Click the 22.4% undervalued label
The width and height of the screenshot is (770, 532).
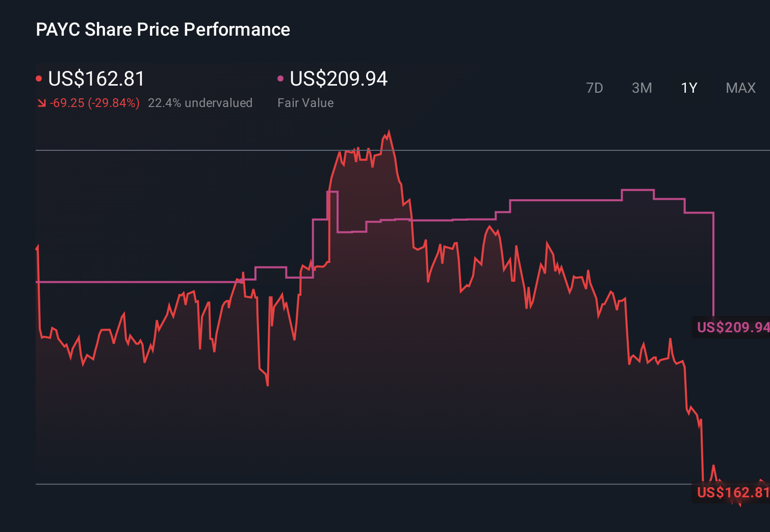coord(200,102)
